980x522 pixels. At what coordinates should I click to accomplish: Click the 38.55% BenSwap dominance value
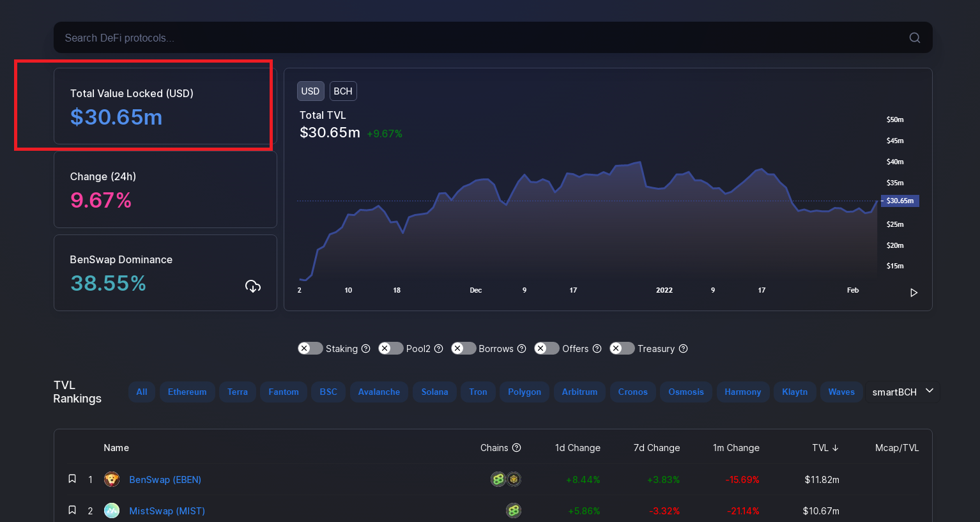[108, 283]
